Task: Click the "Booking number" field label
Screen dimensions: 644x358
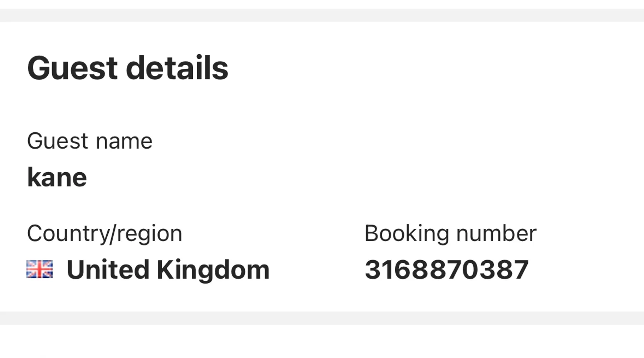Action: tap(450, 233)
